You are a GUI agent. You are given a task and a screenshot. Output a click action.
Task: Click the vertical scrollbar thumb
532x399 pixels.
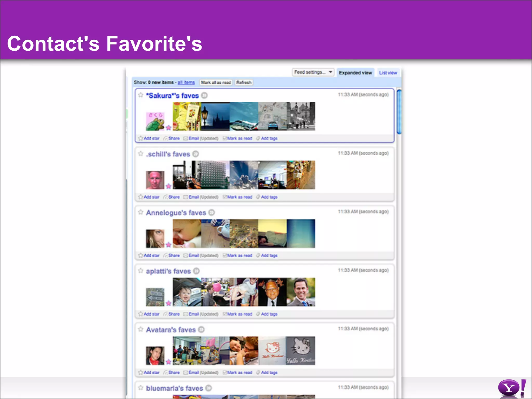399,112
